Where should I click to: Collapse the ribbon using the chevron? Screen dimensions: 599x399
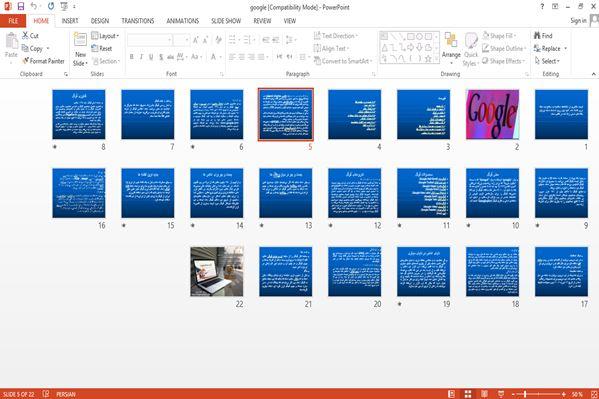(x=594, y=74)
